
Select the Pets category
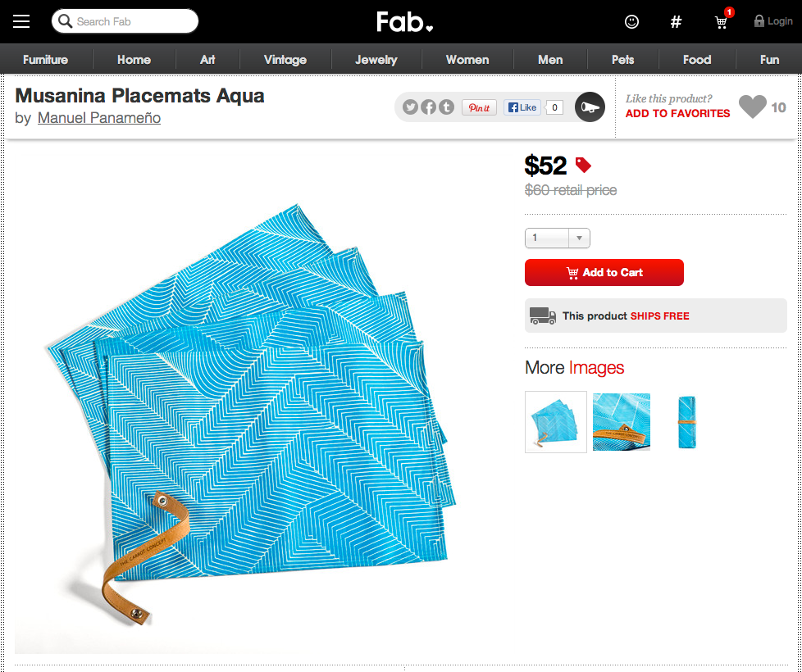tap(622, 60)
